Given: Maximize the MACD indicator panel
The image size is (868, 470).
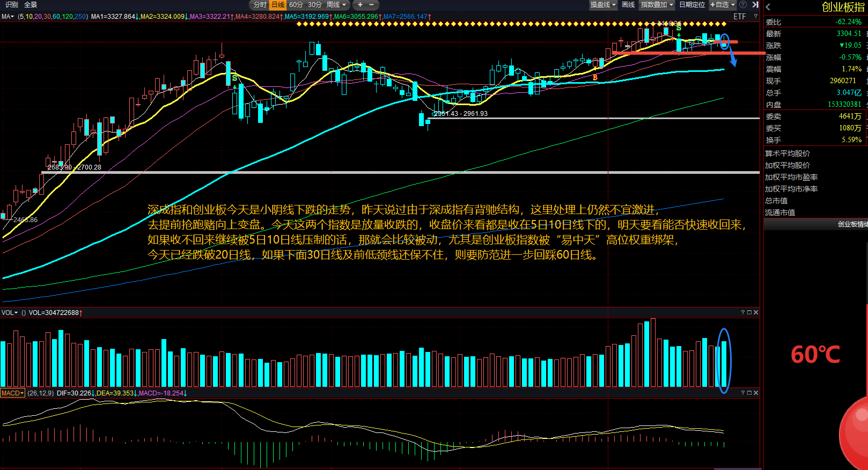Looking at the screenshot, I should (749, 393).
